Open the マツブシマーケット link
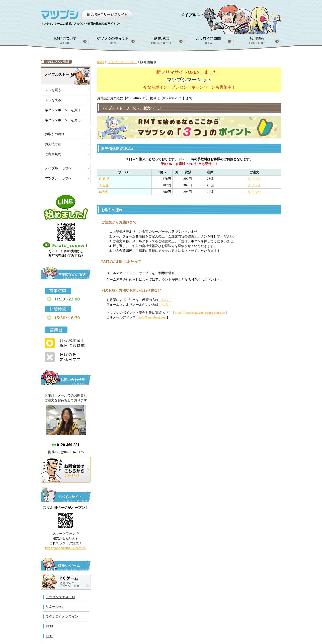Viewport: 322px width, 644px height. (189, 80)
